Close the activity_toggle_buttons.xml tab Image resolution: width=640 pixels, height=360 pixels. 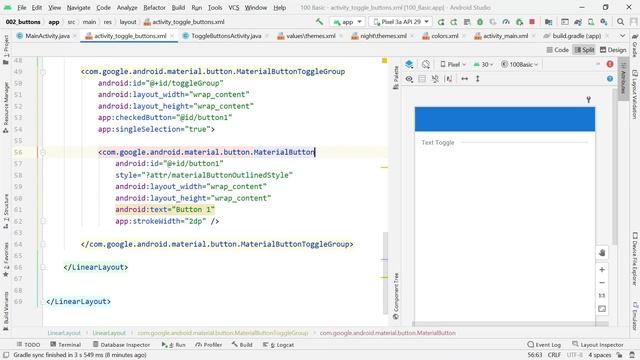click(x=172, y=36)
